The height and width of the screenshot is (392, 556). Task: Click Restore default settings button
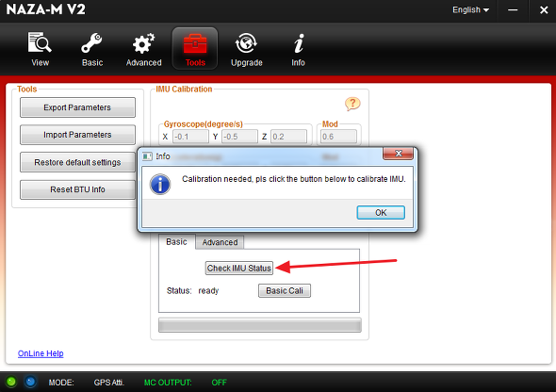77,162
